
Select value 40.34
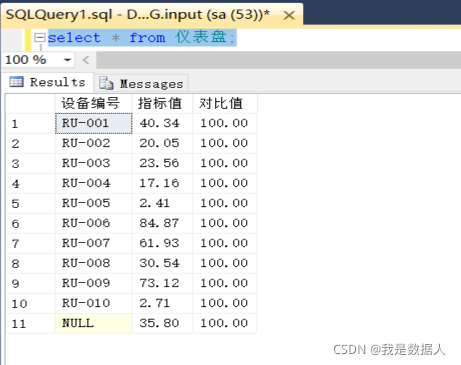pos(162,123)
